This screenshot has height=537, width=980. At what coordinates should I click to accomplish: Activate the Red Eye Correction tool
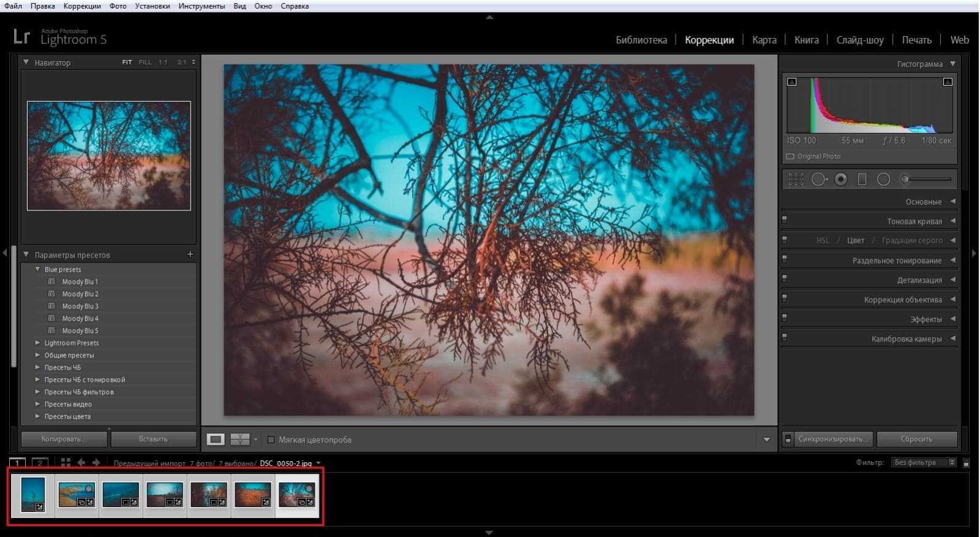841,180
